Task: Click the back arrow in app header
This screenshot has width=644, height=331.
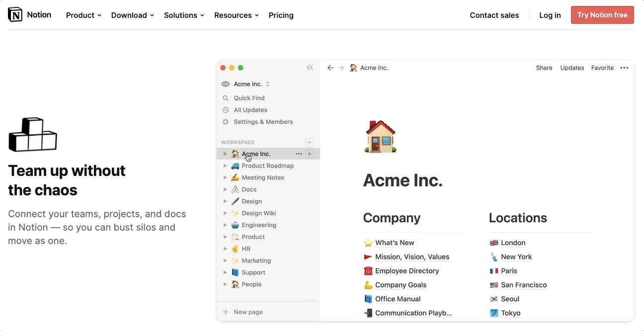Action: (330, 68)
